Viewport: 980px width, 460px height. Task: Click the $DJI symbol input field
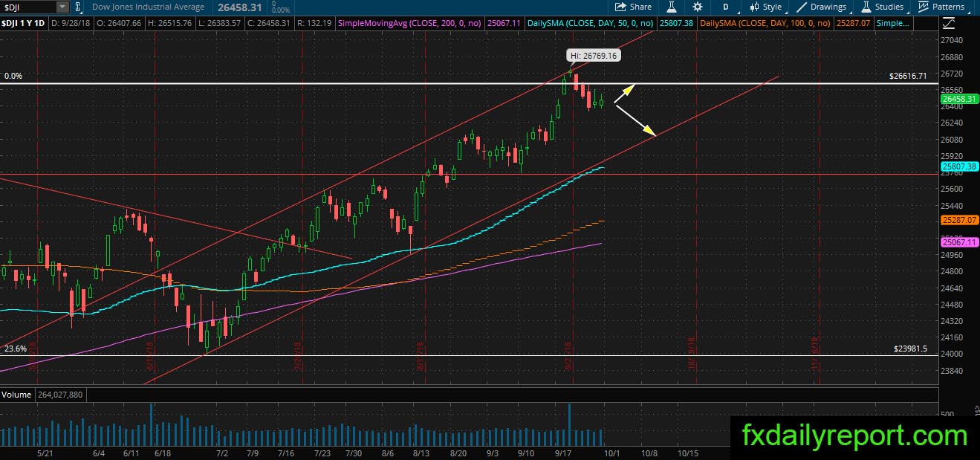point(29,7)
